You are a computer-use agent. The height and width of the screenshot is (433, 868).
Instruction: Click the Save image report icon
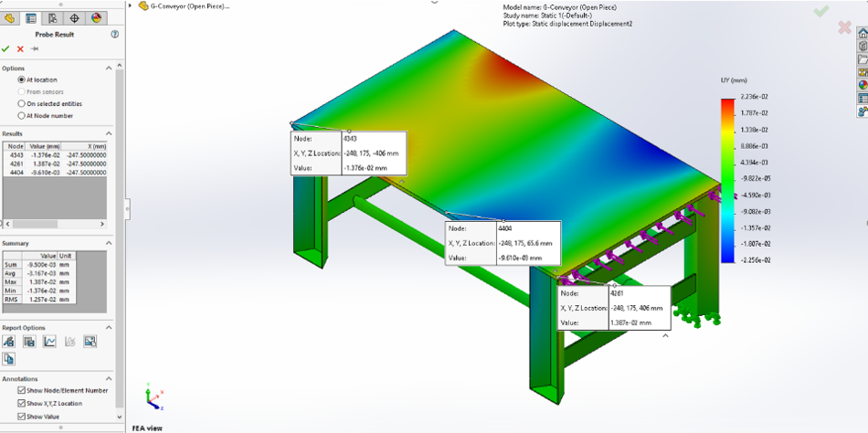coord(90,342)
